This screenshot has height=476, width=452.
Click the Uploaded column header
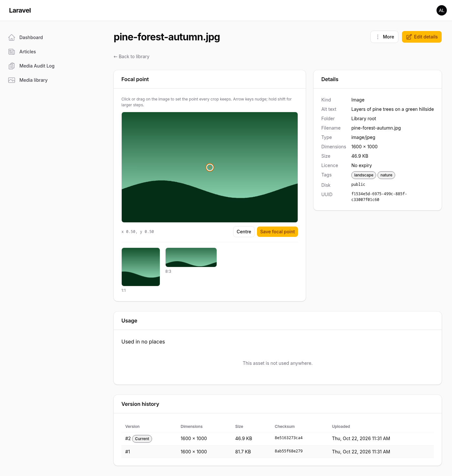[341, 427]
